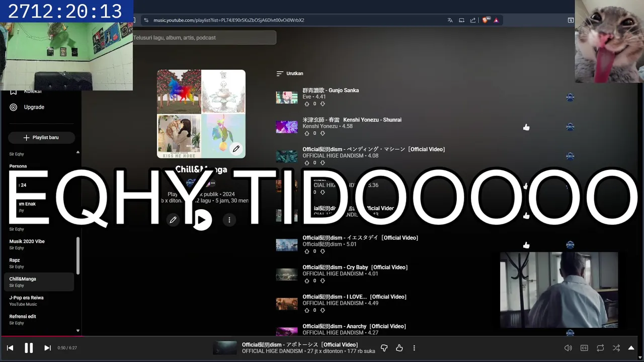Open the Urutkan sort menu

pos(290,73)
